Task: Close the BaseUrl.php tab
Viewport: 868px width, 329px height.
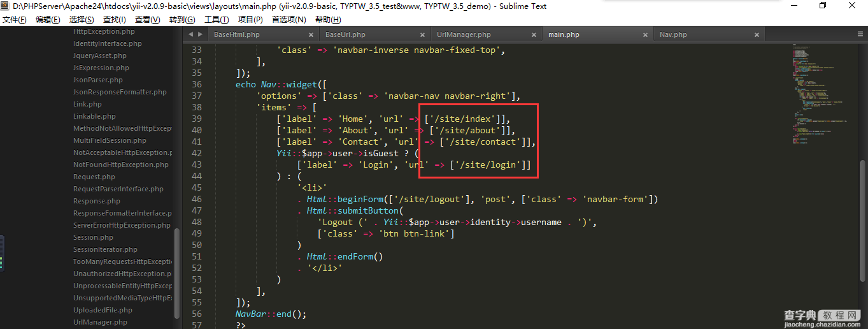Action: coord(422,35)
